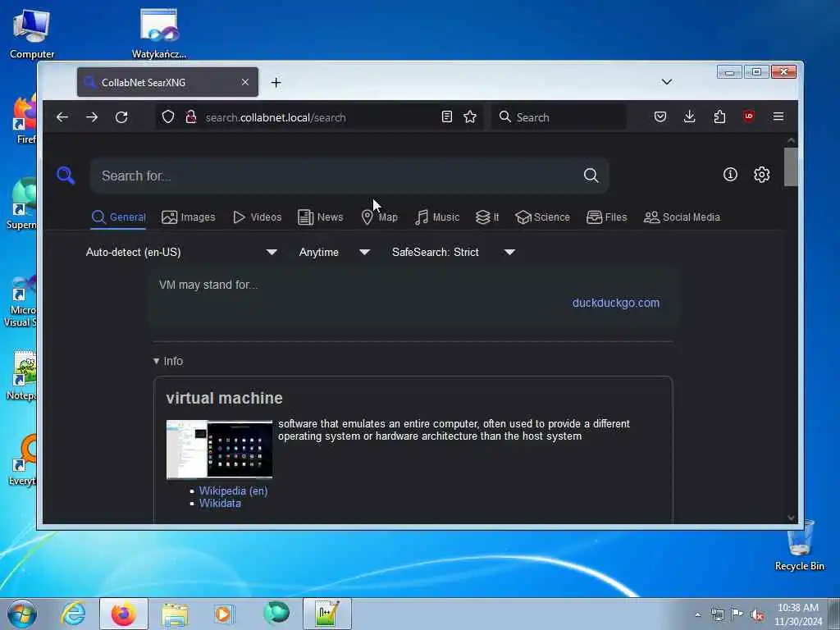
Task: Open Windows Media Player on taskbar
Action: (225, 614)
